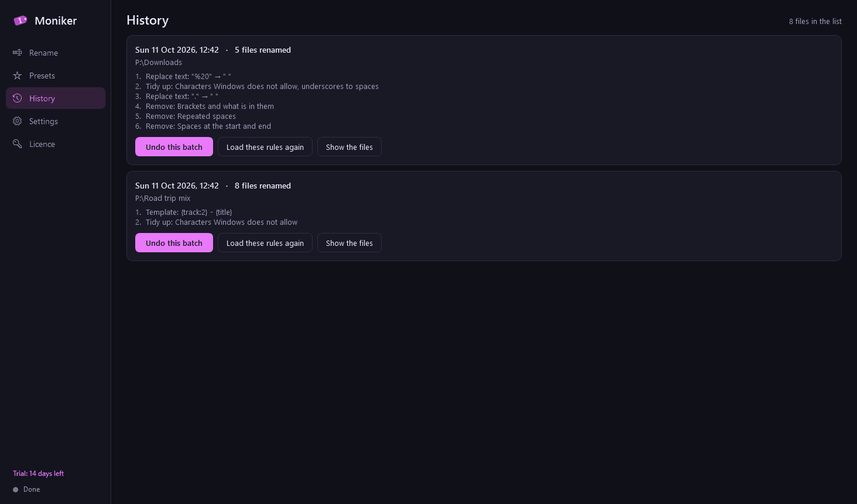Load the P:\Downloads rules again
Screen dimensions: 857x504
tap(265, 147)
